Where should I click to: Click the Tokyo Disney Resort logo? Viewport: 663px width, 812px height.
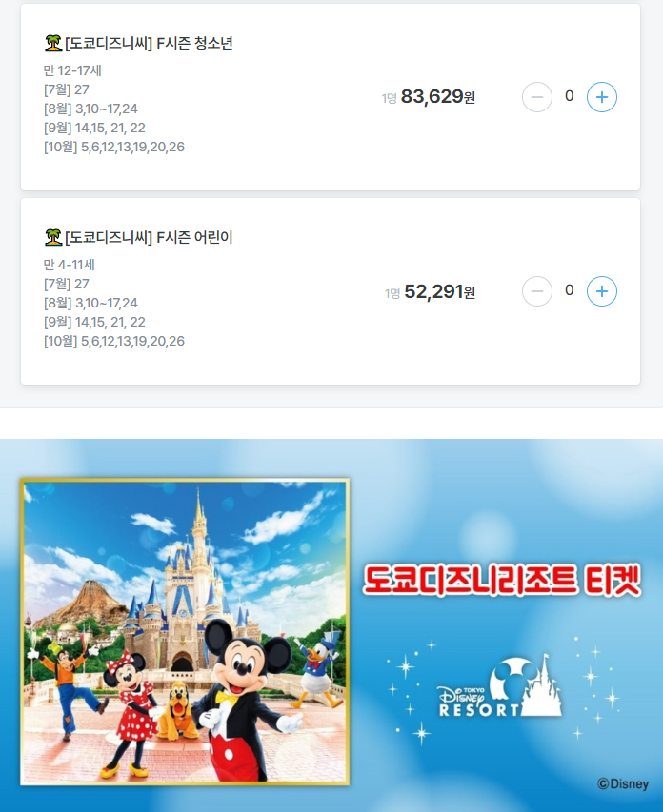click(500, 688)
